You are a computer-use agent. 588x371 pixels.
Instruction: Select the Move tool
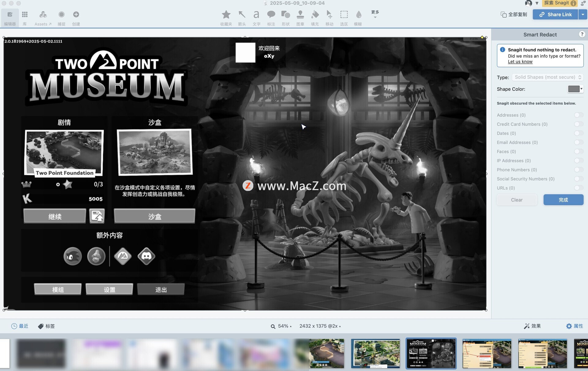(329, 18)
